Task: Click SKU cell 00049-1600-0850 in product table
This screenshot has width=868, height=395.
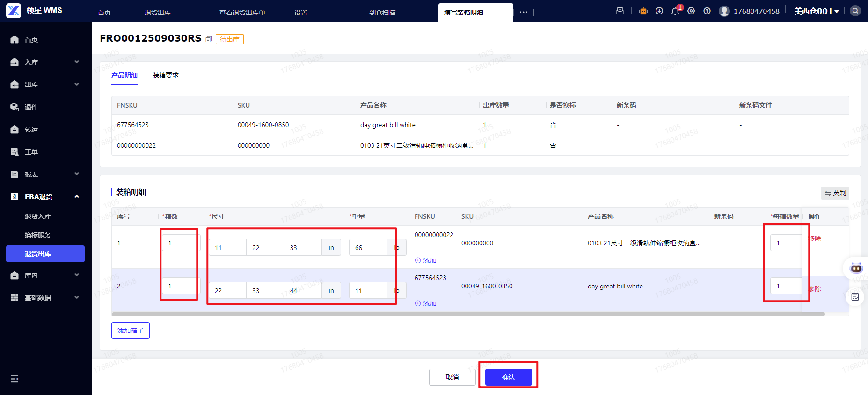Action: pos(263,125)
